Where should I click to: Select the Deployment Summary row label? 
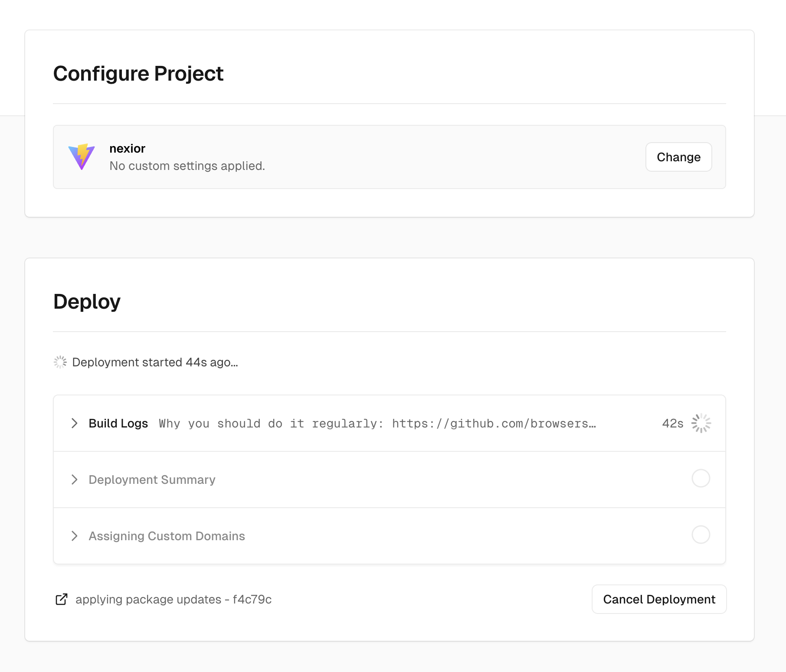152,480
